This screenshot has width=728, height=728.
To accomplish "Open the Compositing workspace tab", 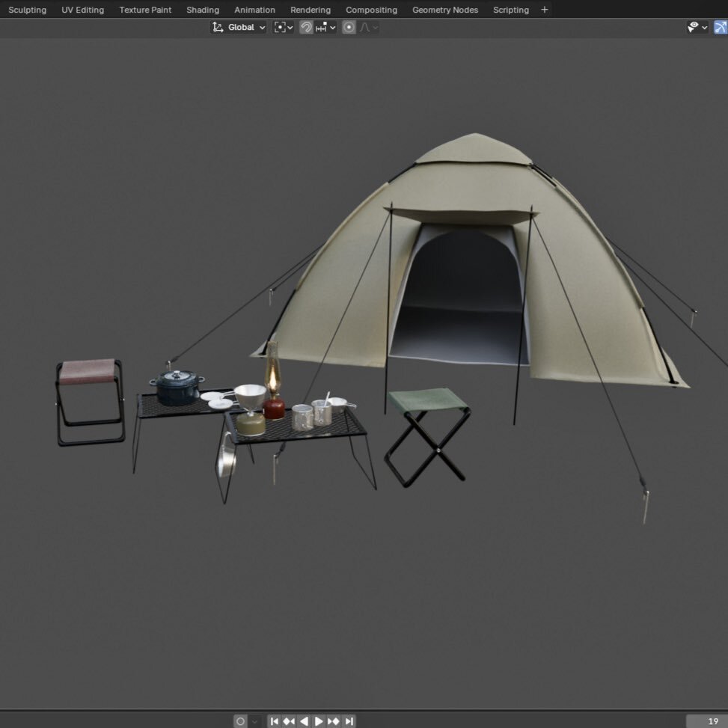I will coord(371,10).
